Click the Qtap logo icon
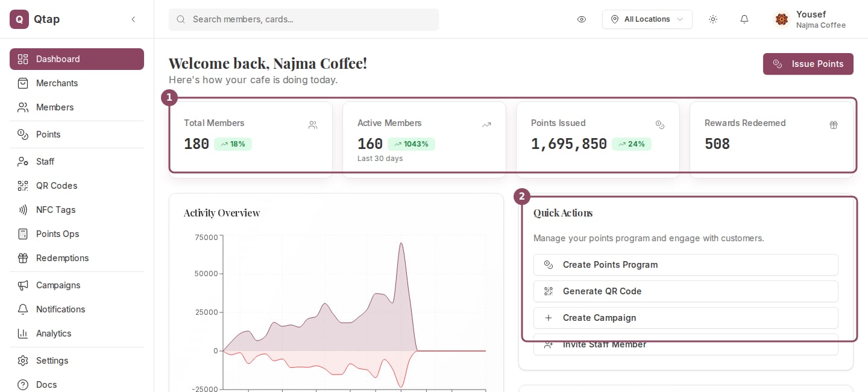 (x=19, y=19)
